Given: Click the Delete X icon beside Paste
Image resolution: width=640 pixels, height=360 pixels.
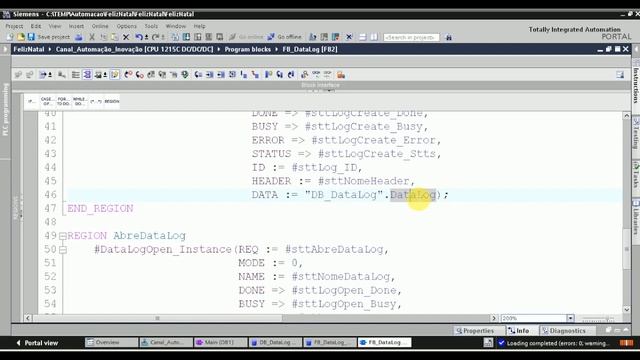Looking at the screenshot, I should coord(126,37).
